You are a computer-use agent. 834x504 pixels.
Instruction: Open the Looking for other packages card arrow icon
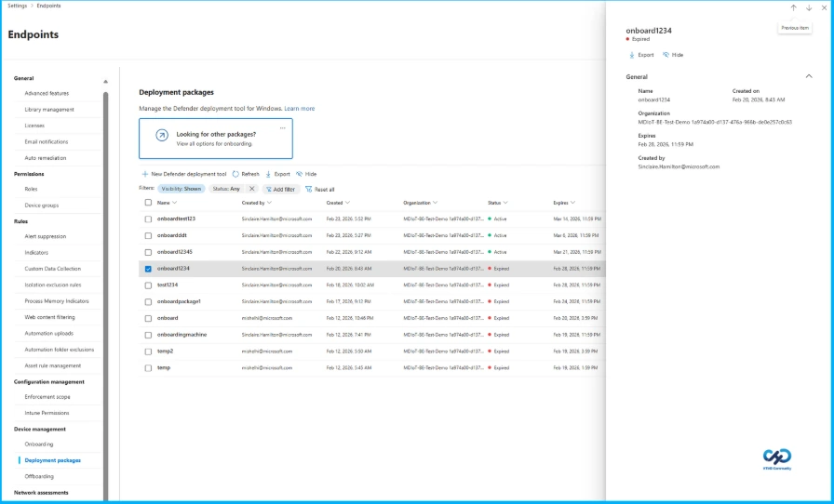pyautogui.click(x=162, y=135)
